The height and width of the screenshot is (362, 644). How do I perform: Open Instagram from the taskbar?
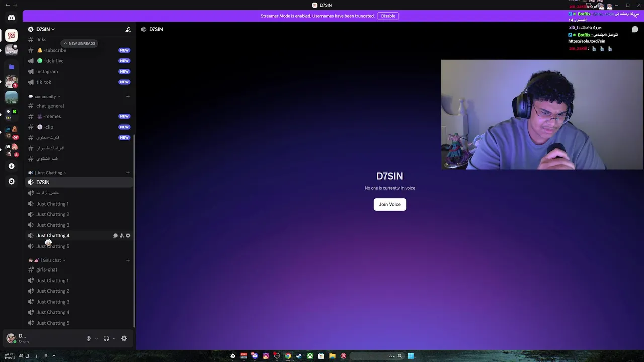click(266, 356)
